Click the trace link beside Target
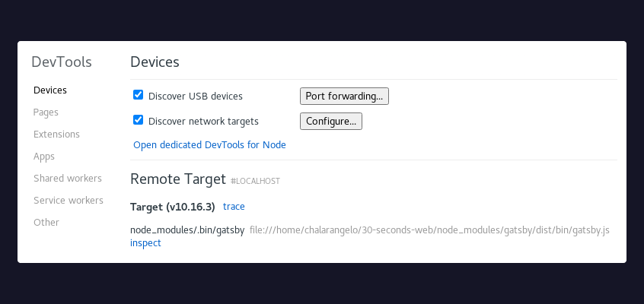644x304 pixels. click(x=234, y=206)
